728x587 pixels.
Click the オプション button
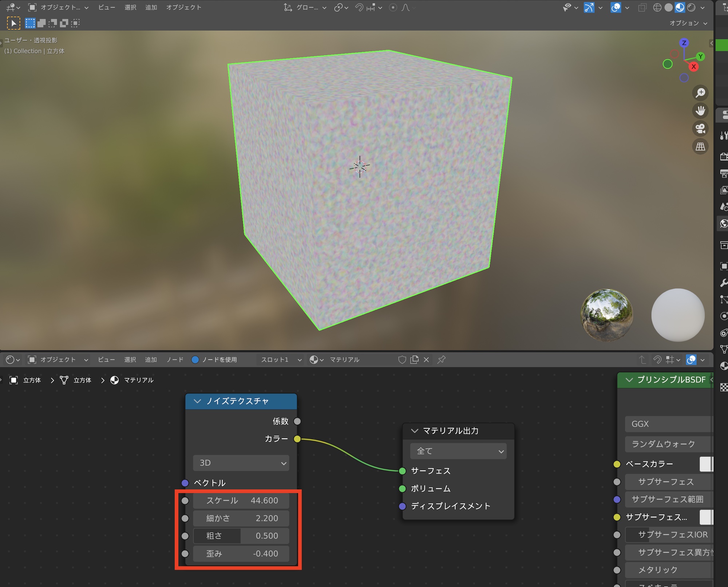click(x=688, y=23)
